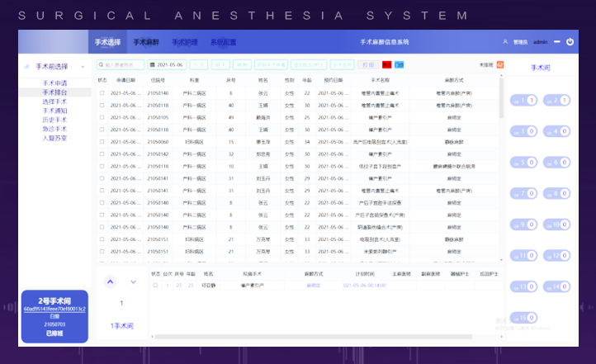This screenshot has height=364, width=596.
Task: Open 历史手术 in the sidebar
Action: [55, 120]
